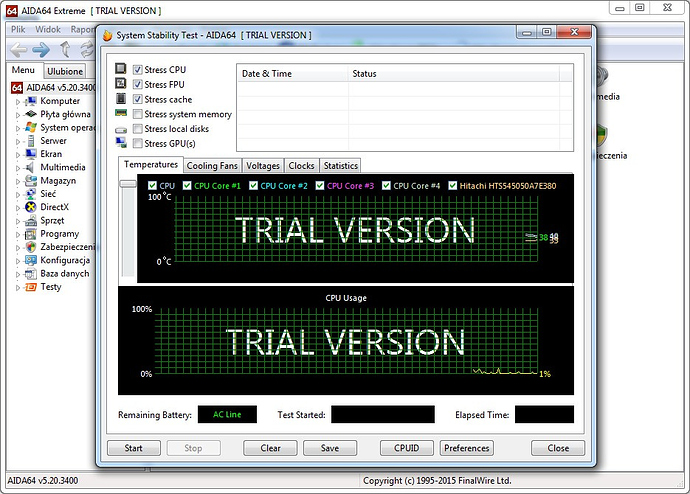The image size is (690, 494).
Task: Expand the DirectX tree node
Action: coord(18,208)
